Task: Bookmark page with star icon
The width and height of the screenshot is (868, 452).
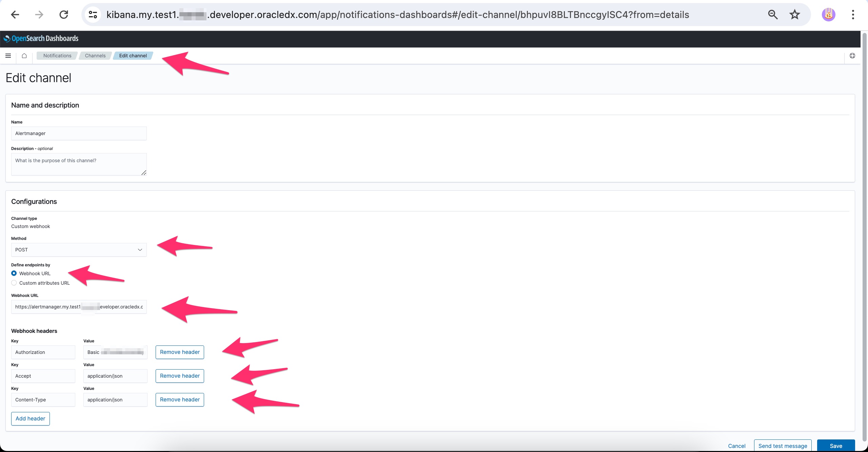Action: [x=794, y=15]
